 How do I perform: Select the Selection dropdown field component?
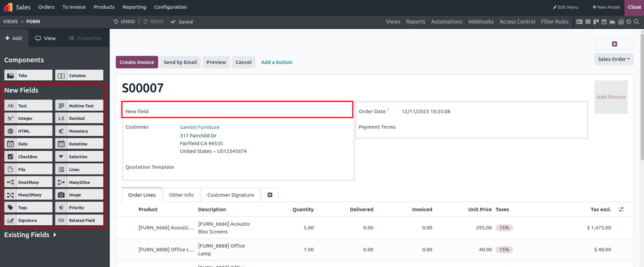click(x=79, y=157)
